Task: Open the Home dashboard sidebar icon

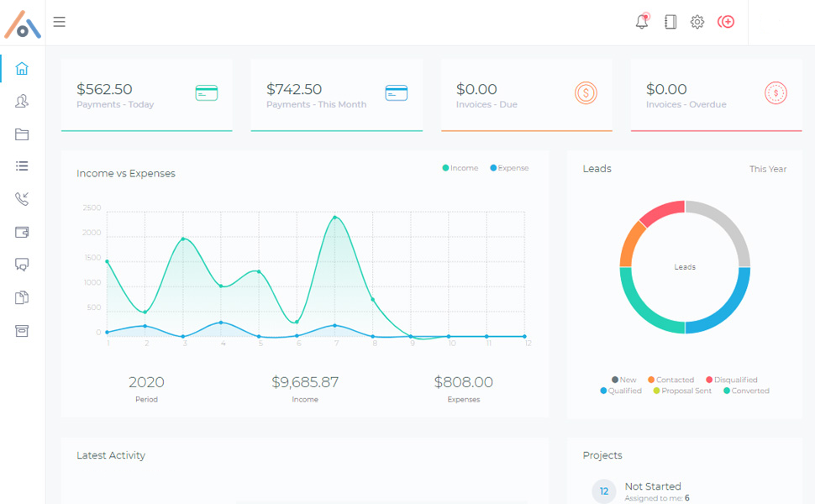Action: [x=22, y=69]
